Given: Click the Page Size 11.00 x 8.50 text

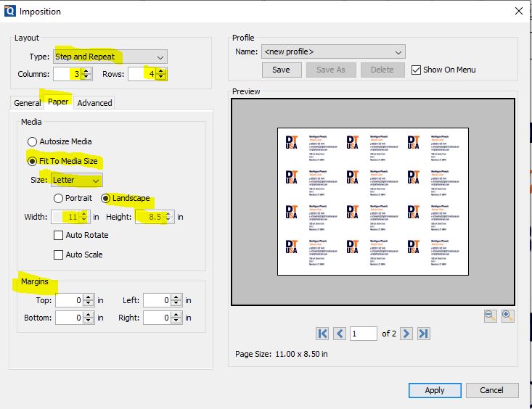Looking at the screenshot, I should 282,354.
